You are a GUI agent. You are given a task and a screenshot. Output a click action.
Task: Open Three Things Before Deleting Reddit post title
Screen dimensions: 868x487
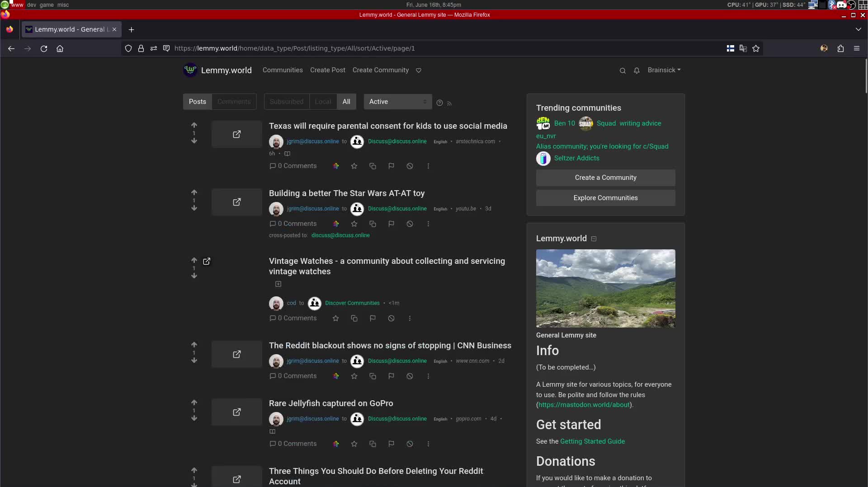click(x=376, y=476)
